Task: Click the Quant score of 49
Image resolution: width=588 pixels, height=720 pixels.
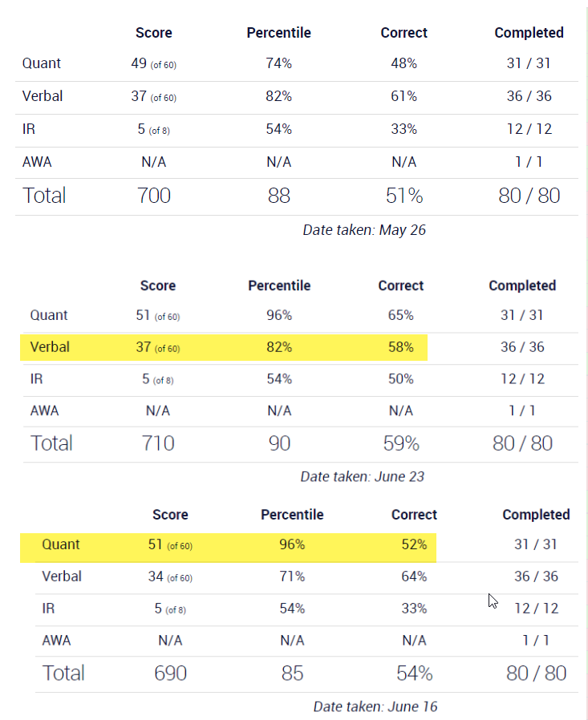Action: [139, 64]
